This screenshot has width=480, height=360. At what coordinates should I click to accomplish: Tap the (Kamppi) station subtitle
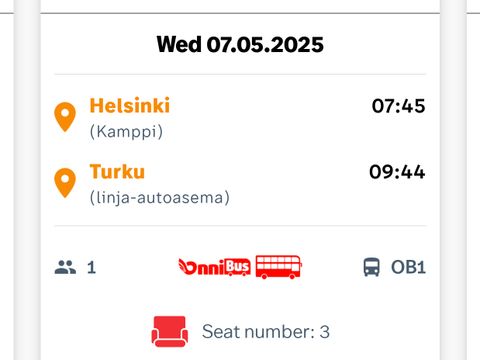coord(126,132)
